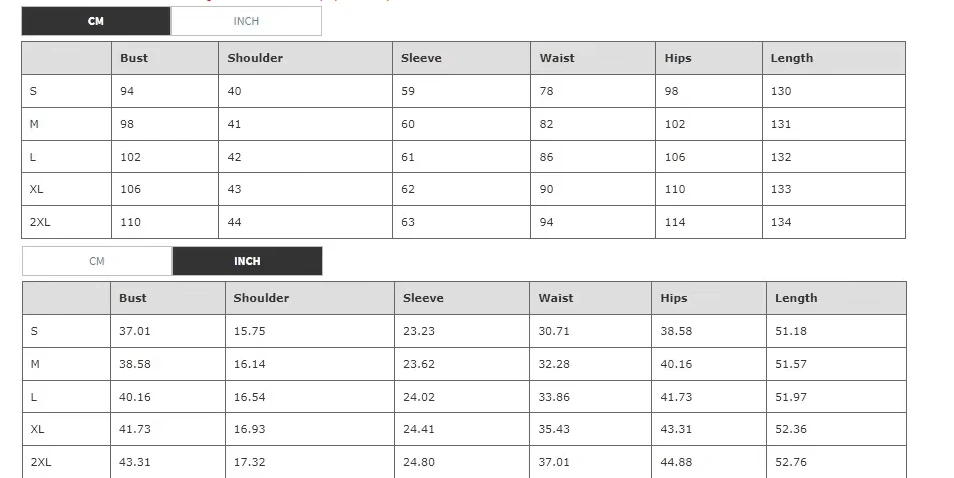Click the 44.88 hips value in inches
The image size is (954, 478).
pos(676,462)
